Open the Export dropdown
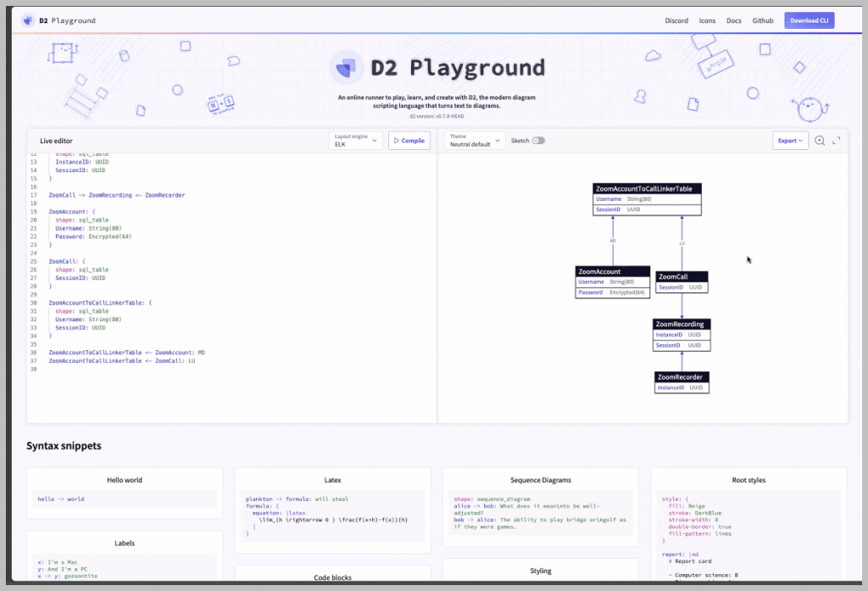The width and height of the screenshot is (868, 591). [x=790, y=141]
